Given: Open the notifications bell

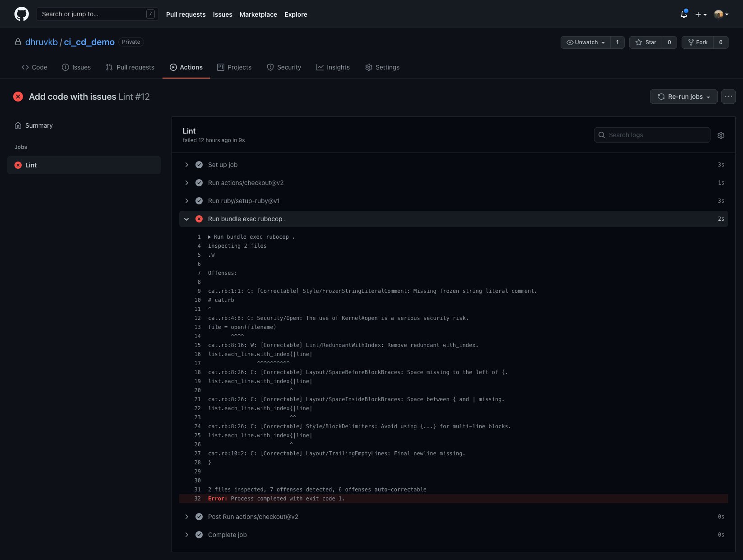Looking at the screenshot, I should [683, 14].
